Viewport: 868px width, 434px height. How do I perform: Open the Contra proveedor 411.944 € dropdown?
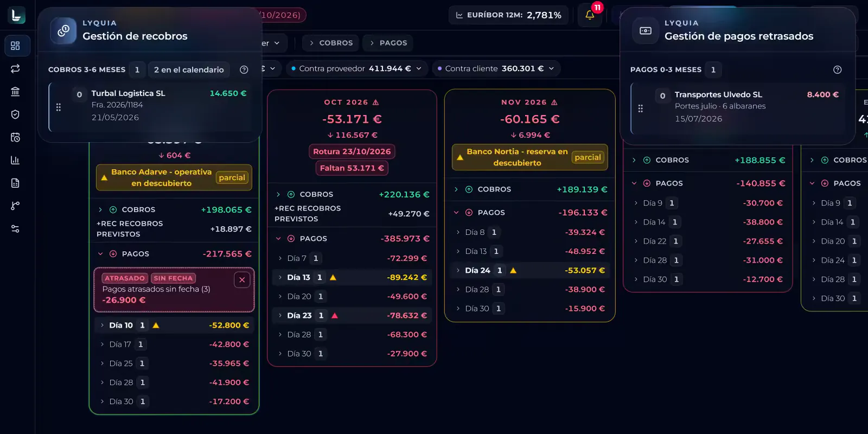356,68
